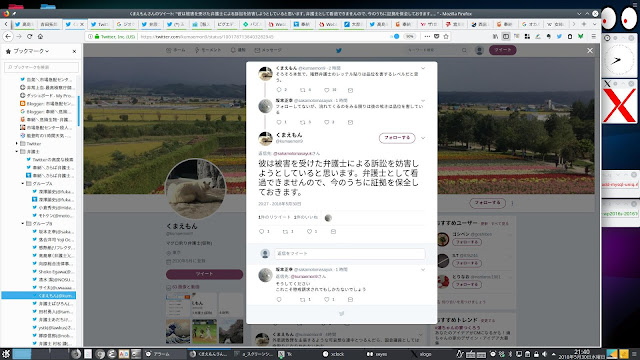This screenshot has width=640, height=360.
Task: Close the active browser tab
Action: point(82,24)
